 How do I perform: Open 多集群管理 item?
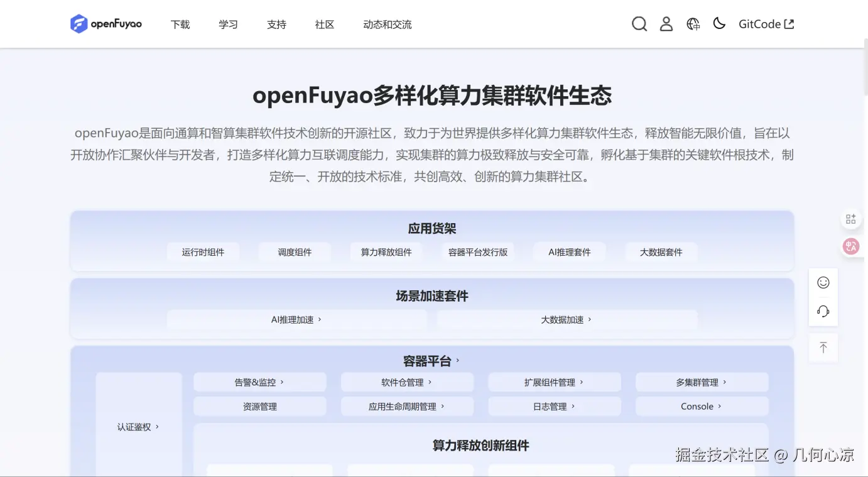tap(702, 382)
